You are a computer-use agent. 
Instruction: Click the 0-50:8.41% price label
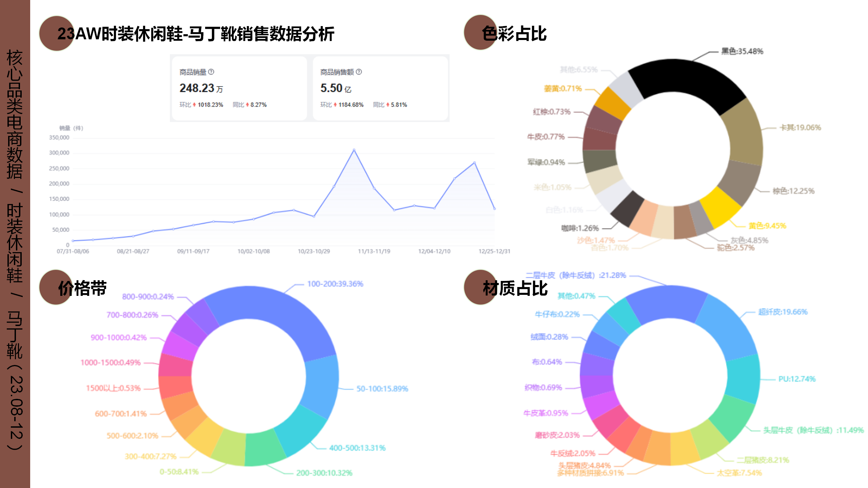179,472
